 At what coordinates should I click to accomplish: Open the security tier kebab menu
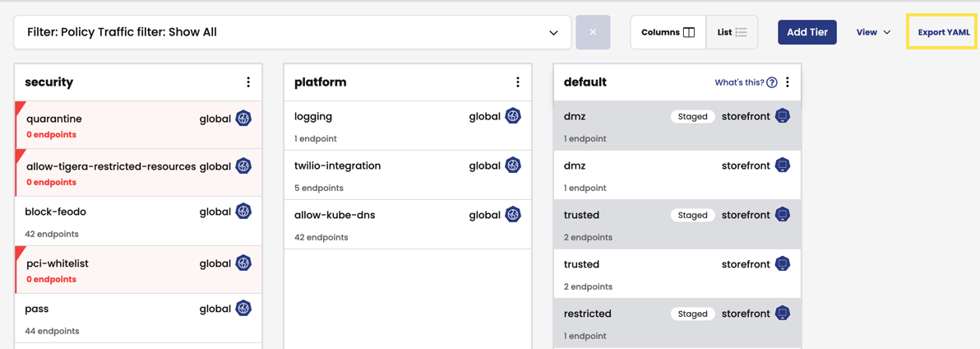click(x=248, y=82)
